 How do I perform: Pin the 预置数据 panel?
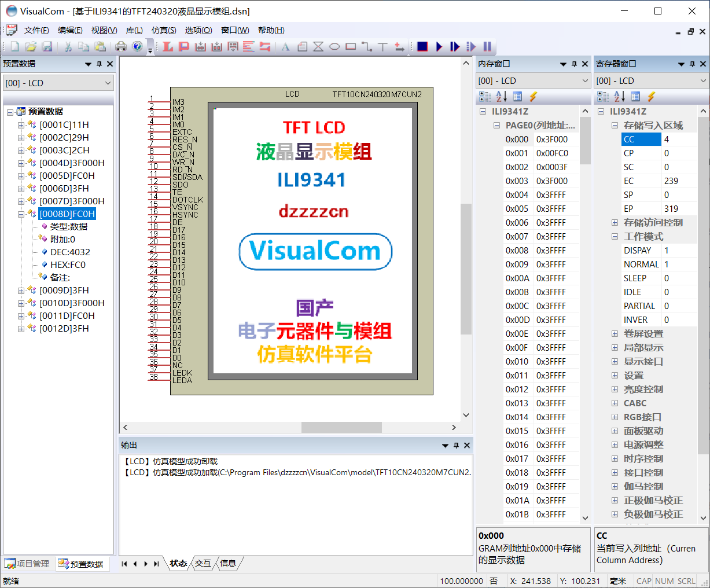click(99, 64)
